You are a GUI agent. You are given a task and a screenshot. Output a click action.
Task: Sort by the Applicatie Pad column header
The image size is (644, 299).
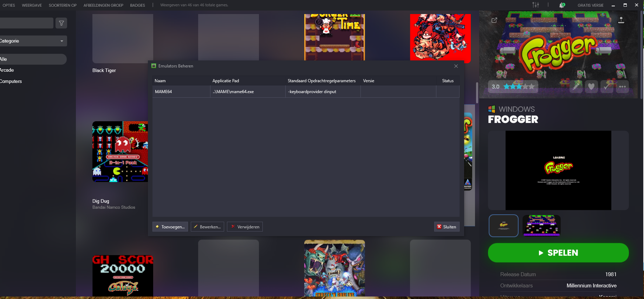pos(248,81)
